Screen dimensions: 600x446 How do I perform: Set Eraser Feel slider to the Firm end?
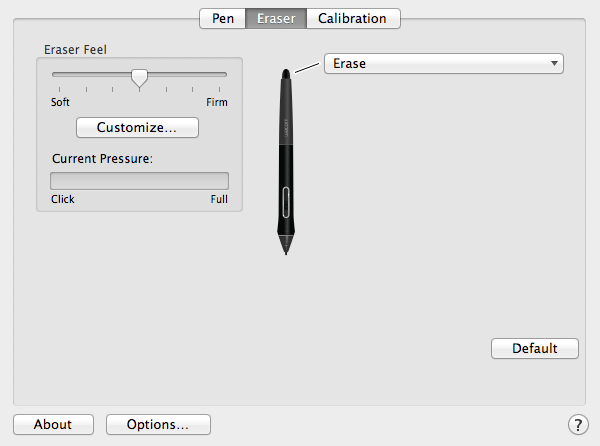pyautogui.click(x=220, y=74)
